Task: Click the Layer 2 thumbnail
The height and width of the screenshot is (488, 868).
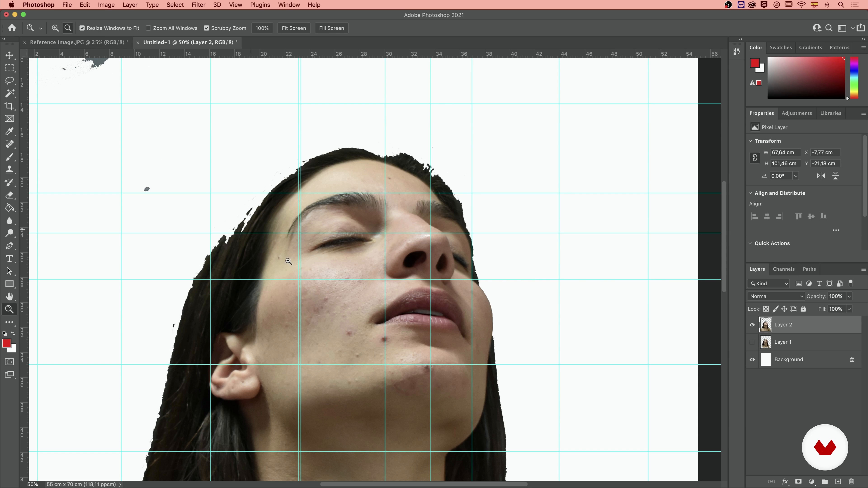Action: pyautogui.click(x=766, y=325)
